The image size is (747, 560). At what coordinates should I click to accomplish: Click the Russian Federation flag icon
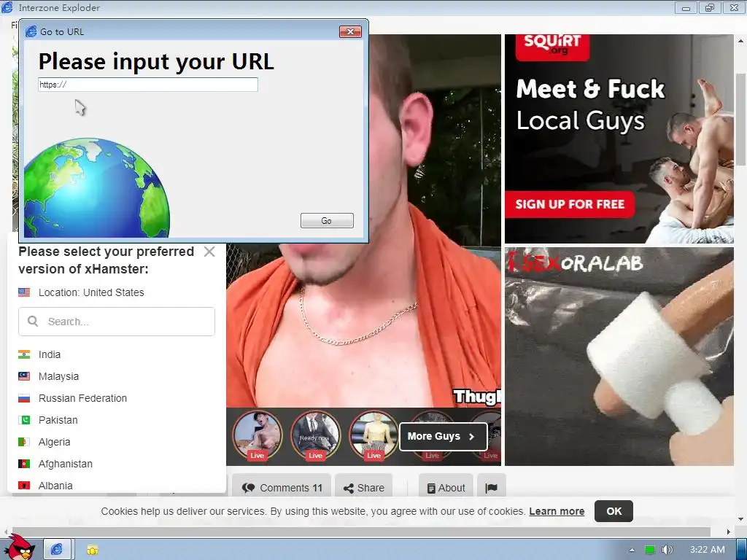pyautogui.click(x=24, y=398)
